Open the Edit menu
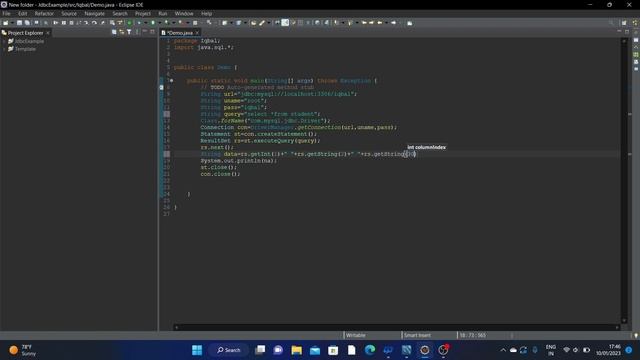The width and height of the screenshot is (640, 360). pos(22,13)
